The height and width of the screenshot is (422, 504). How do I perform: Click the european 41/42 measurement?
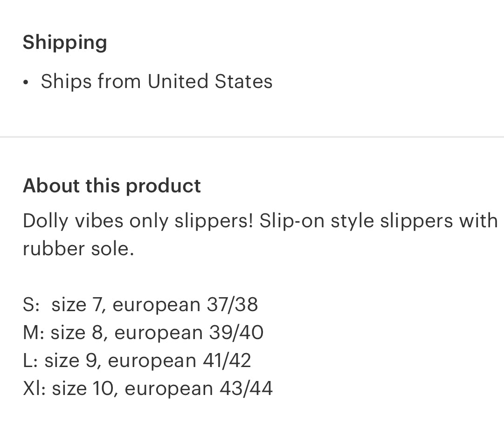180,361
